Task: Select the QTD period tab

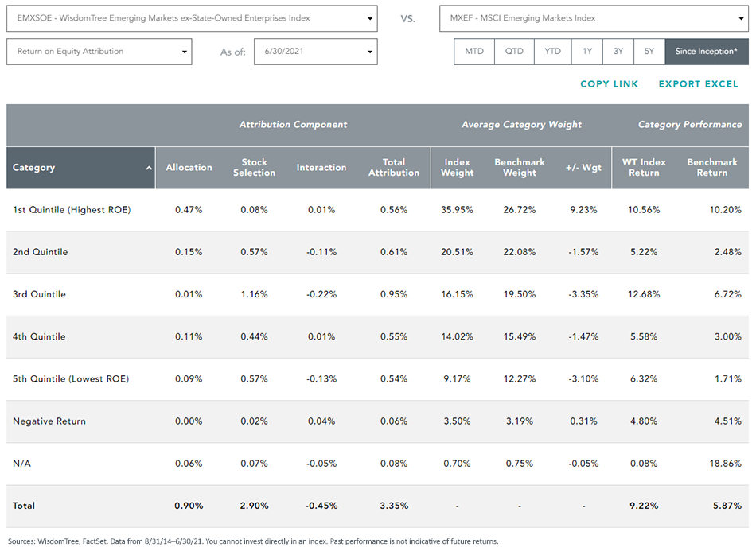Action: 514,52
